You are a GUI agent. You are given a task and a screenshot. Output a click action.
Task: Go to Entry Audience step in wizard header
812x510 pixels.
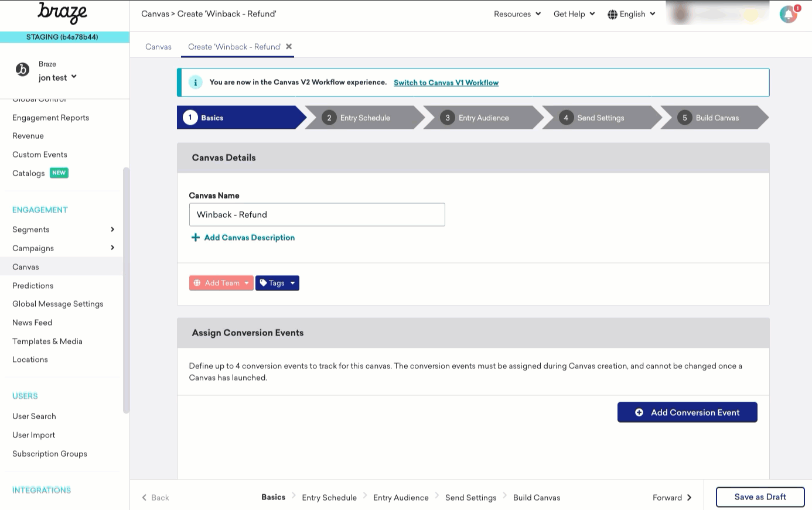(x=484, y=118)
